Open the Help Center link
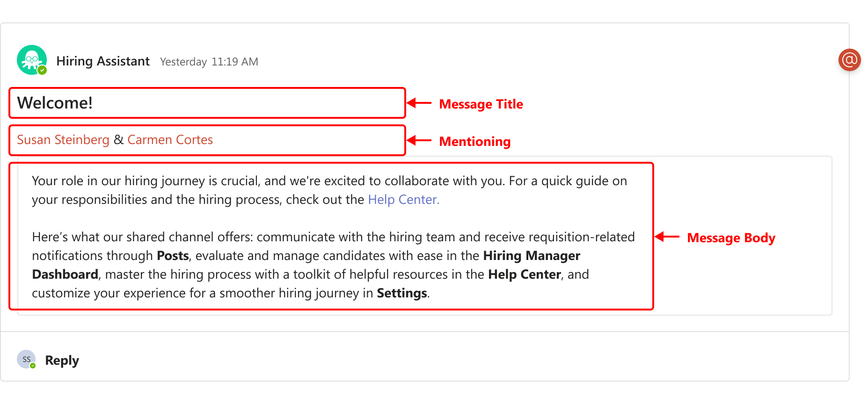The height and width of the screenshot is (404, 868). pos(403,200)
